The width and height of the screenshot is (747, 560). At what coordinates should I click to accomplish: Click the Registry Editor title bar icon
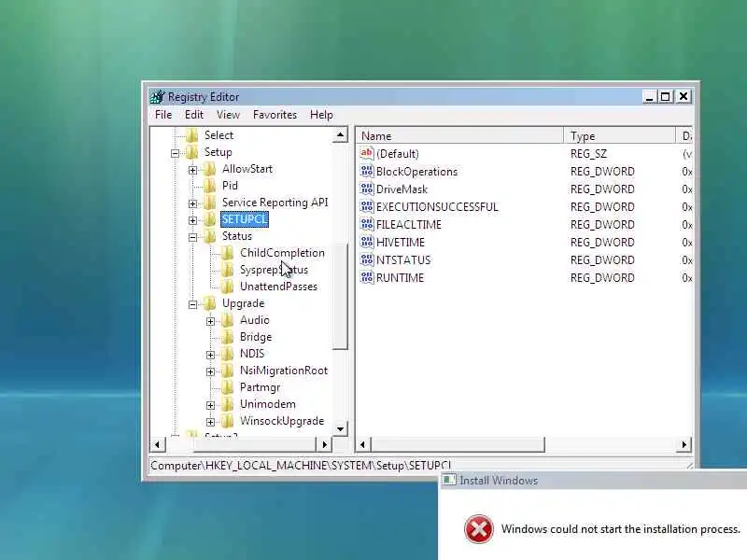pyautogui.click(x=157, y=97)
